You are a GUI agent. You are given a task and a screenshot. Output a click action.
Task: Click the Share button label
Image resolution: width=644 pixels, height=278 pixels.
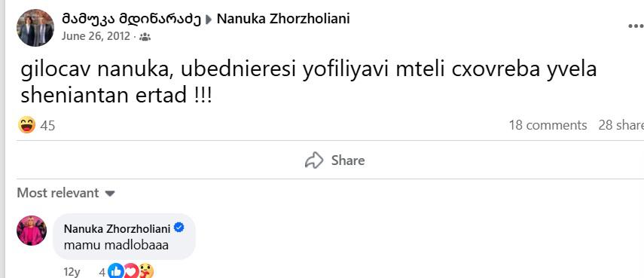point(348,160)
